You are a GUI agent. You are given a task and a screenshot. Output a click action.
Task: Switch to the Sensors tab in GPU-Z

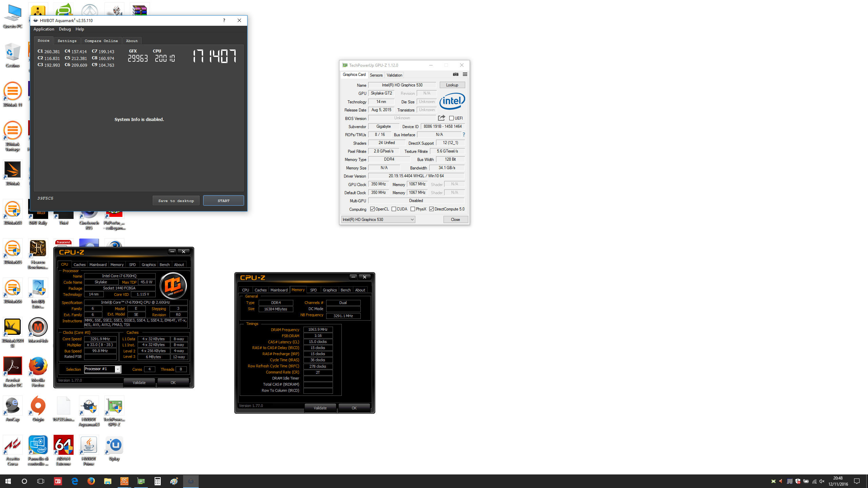click(x=376, y=75)
